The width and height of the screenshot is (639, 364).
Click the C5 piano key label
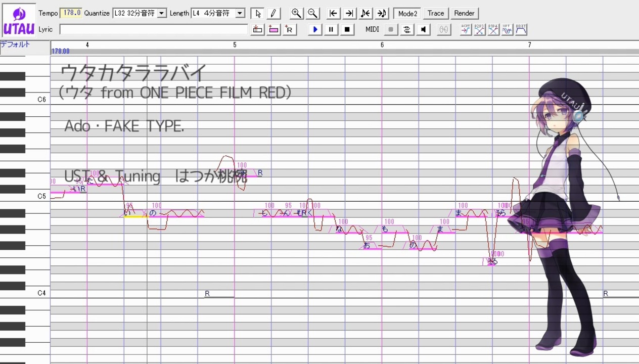click(42, 197)
